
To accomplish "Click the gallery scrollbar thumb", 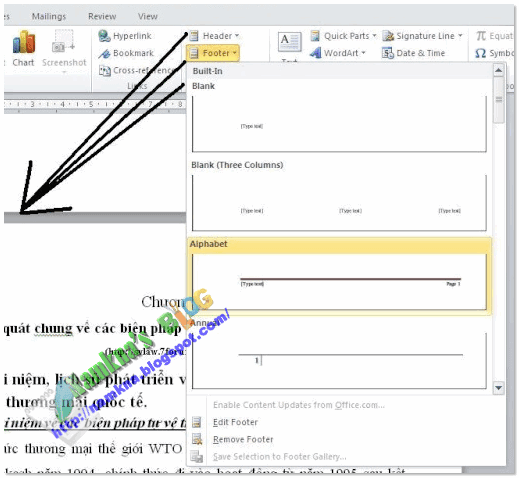I will click(498, 100).
